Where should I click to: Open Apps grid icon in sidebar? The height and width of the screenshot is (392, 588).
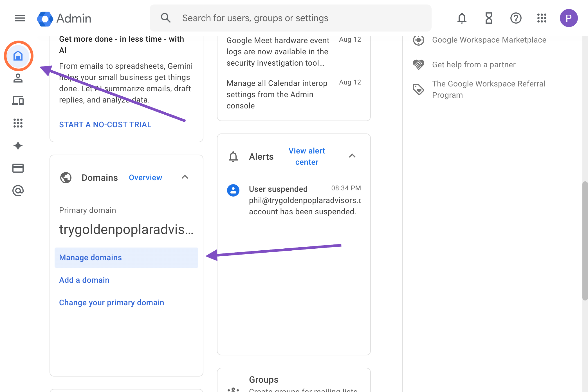point(18,123)
